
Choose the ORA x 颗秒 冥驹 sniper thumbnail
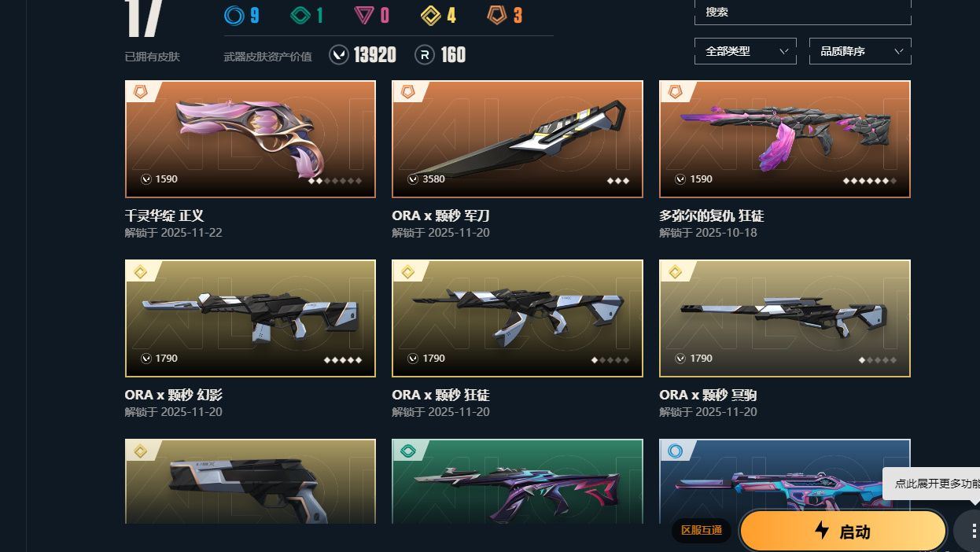(785, 318)
